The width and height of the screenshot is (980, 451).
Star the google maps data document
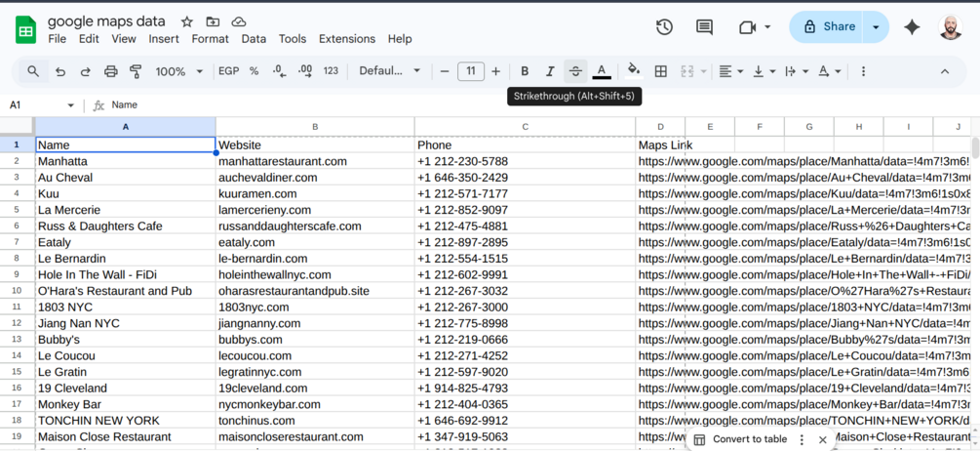[187, 21]
